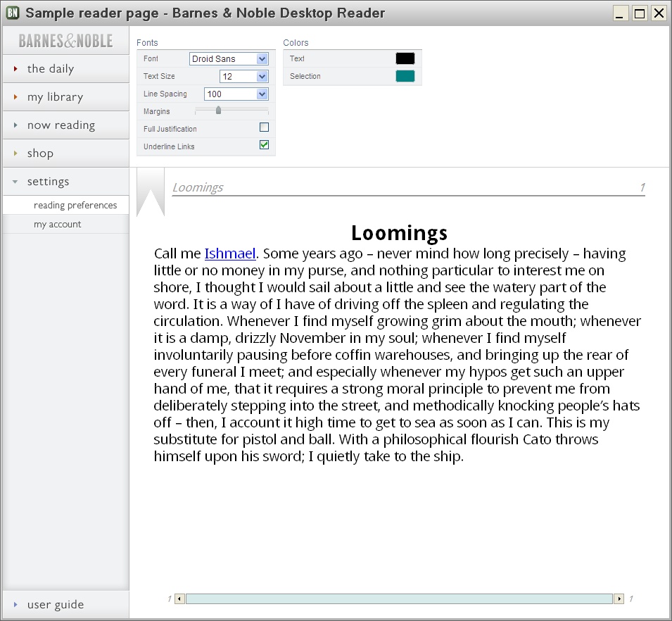Click the BN app icon in title bar
The image size is (672, 621).
(13, 13)
